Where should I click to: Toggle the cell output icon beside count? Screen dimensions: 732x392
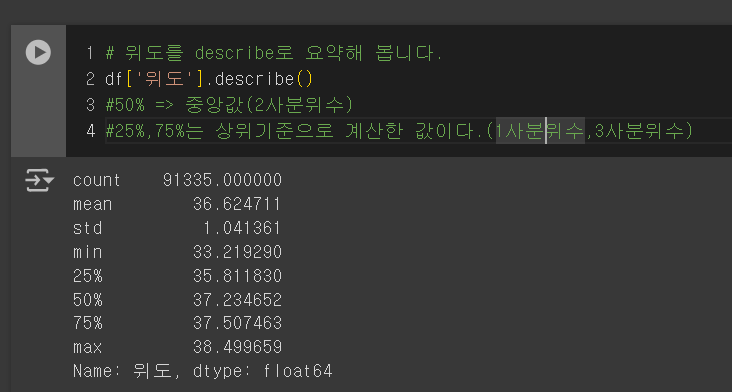(x=39, y=180)
